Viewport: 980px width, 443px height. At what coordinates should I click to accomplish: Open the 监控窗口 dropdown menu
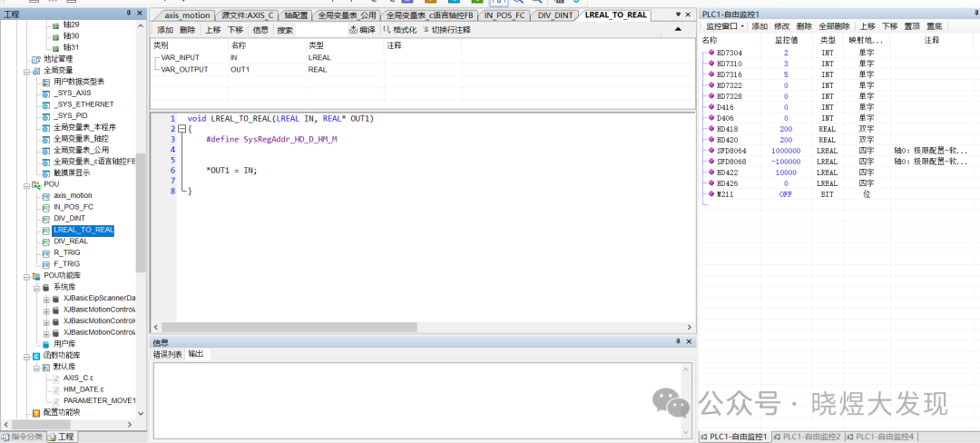point(725,26)
